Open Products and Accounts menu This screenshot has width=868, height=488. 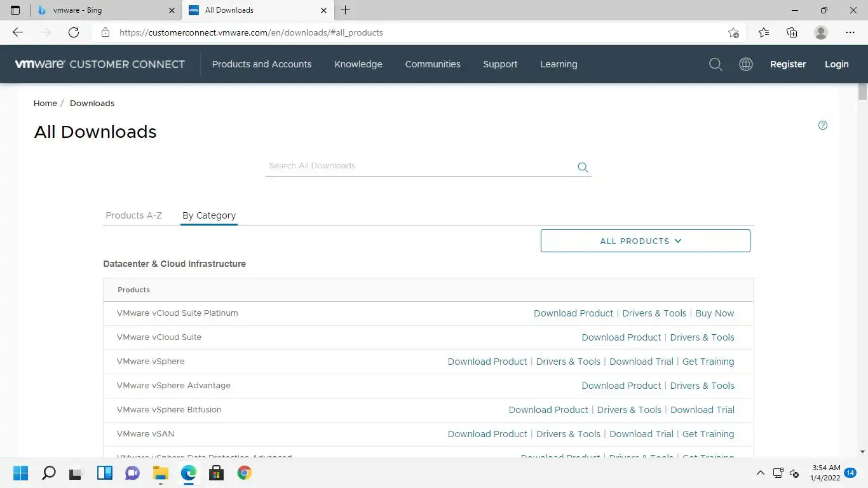(262, 64)
